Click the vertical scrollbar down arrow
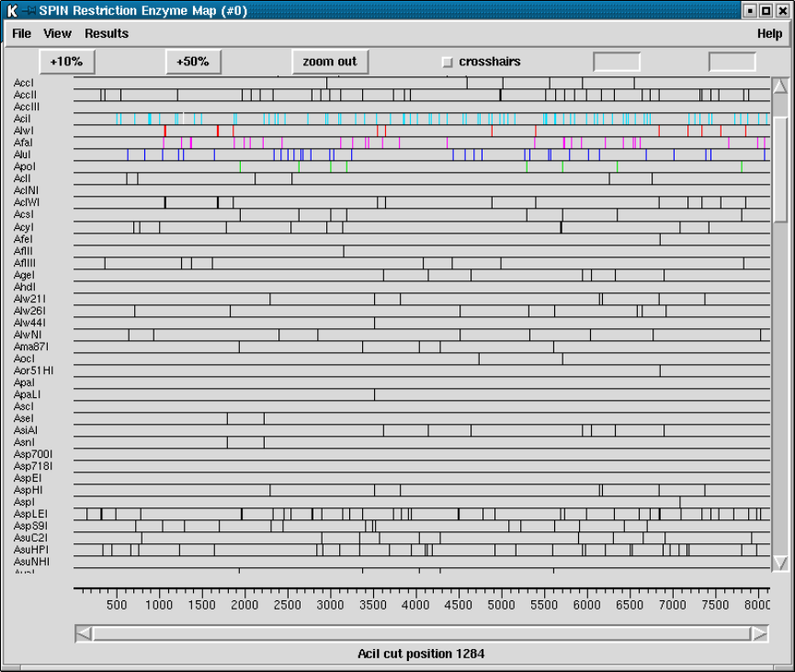Viewport: 795px width, 672px height. pyautogui.click(x=780, y=562)
